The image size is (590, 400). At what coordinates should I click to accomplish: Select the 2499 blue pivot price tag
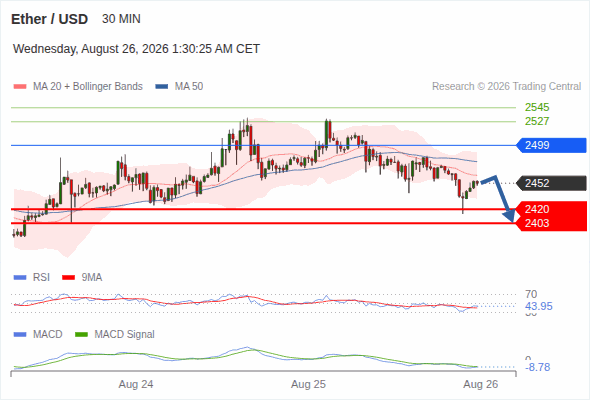(x=551, y=145)
